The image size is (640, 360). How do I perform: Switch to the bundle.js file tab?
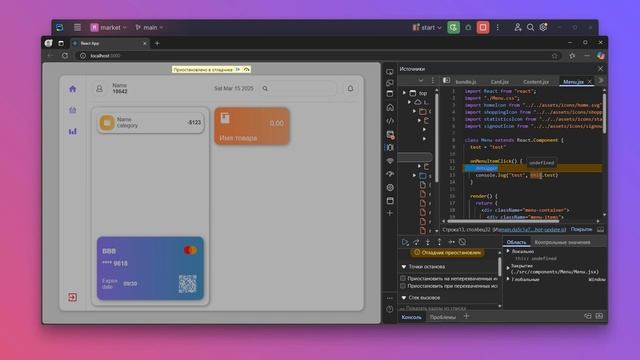(x=466, y=82)
